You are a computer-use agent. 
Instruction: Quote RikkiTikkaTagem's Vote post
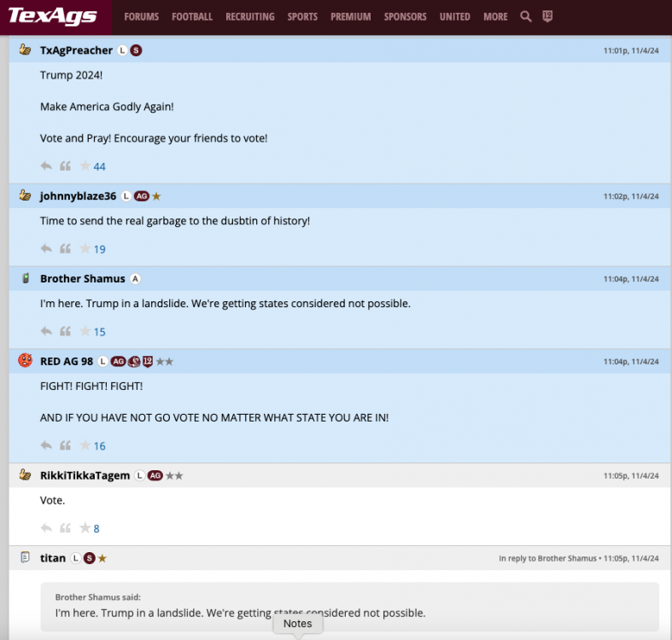pos(65,527)
